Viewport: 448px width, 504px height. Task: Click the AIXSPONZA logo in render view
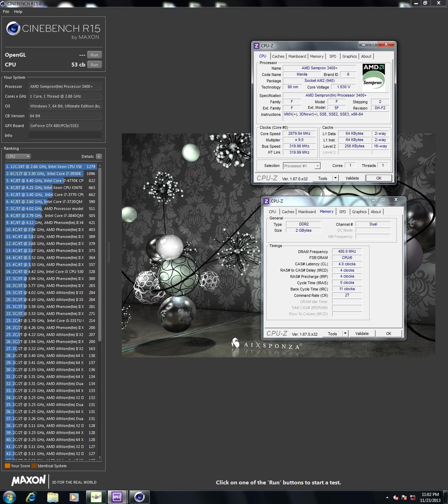pos(266,345)
